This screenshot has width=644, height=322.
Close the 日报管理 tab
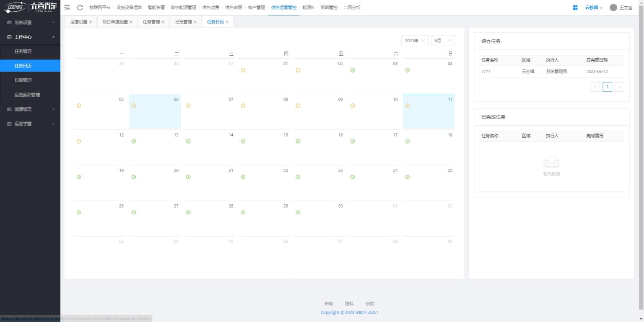(195, 22)
